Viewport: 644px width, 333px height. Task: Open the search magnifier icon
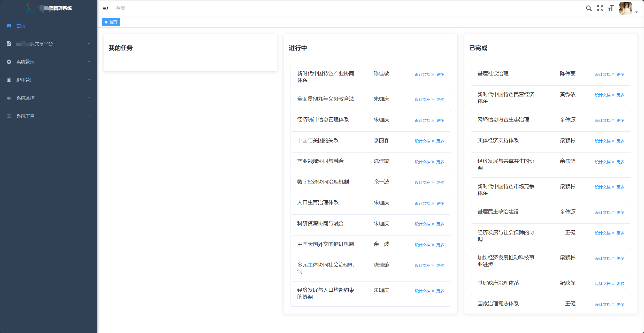589,8
